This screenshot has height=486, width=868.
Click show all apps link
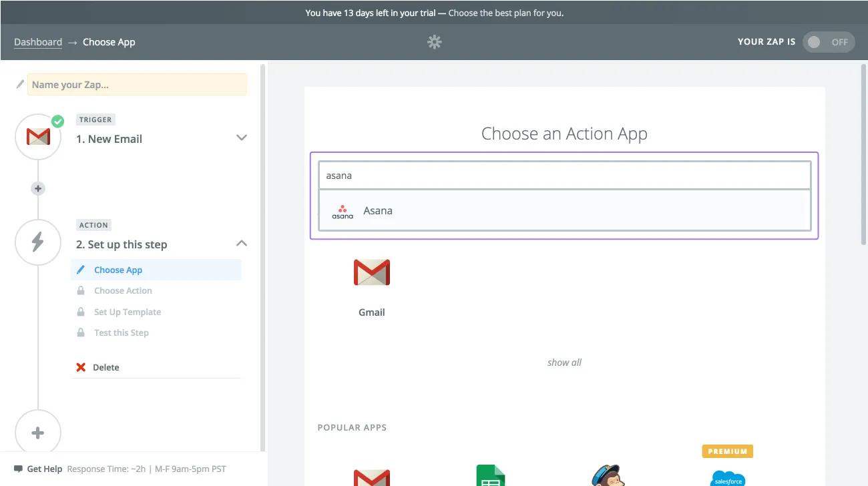(x=564, y=362)
